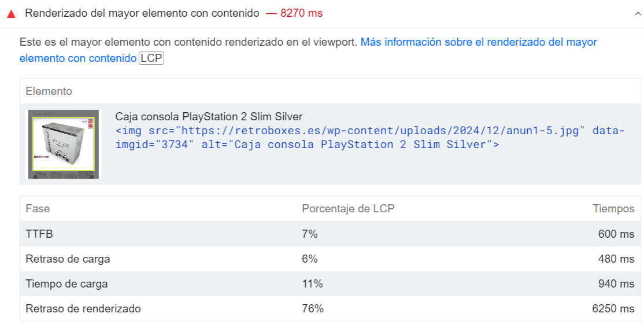
Task: Click the Fase column header
Action: click(38, 209)
